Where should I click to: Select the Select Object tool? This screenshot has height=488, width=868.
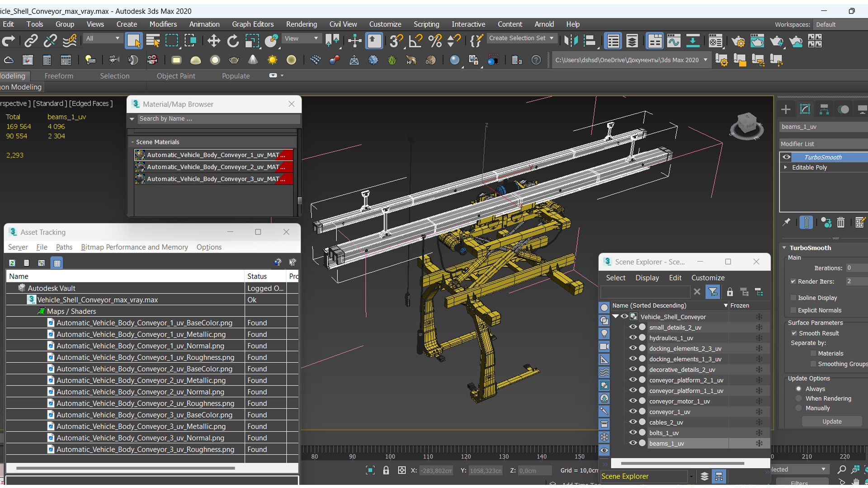click(133, 41)
